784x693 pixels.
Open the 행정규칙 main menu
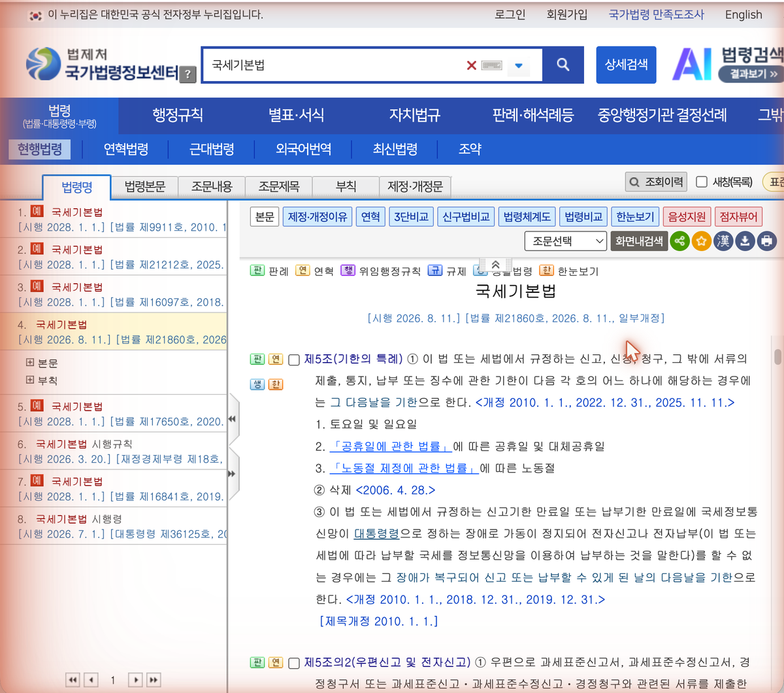pyautogui.click(x=178, y=116)
